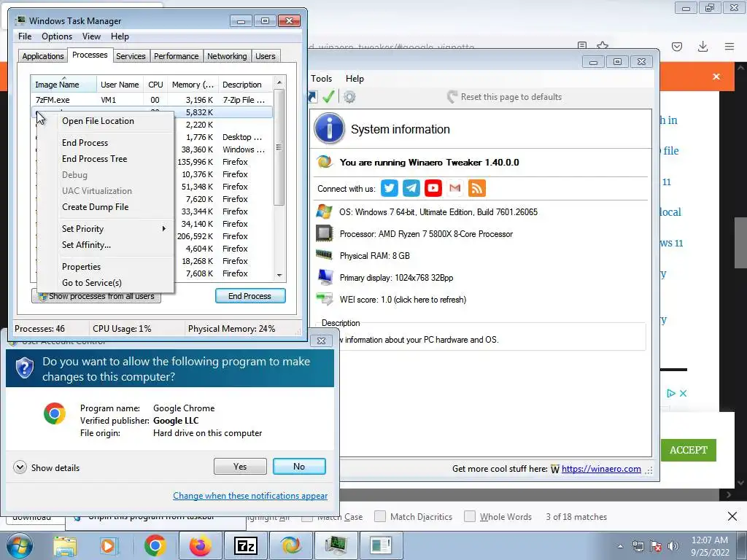
Task: Toggle Whole Words checkbox
Action: coord(469,516)
